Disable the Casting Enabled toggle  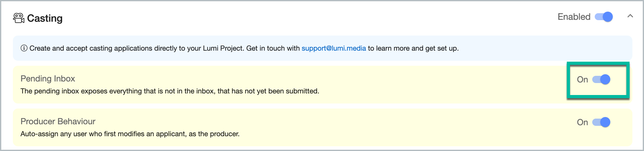pos(604,17)
